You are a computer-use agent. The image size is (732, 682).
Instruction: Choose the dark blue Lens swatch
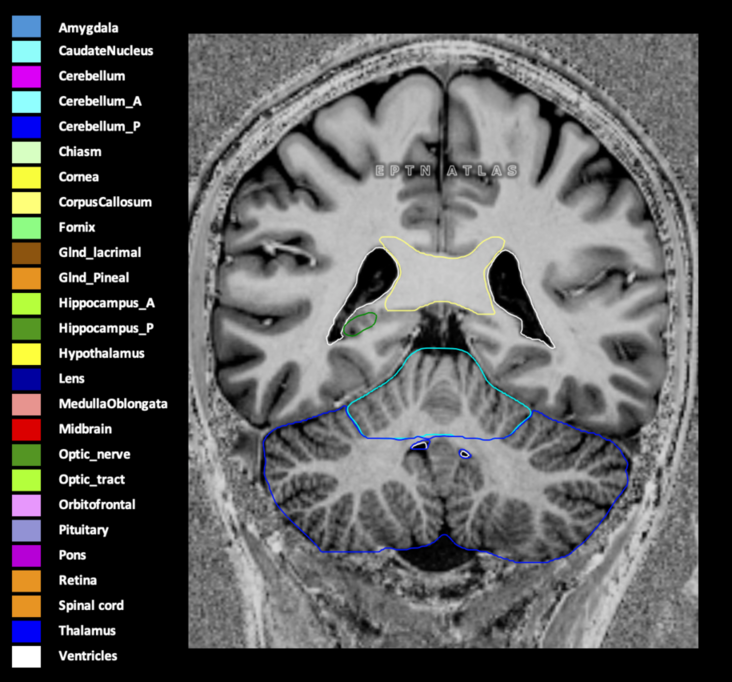click(26, 380)
